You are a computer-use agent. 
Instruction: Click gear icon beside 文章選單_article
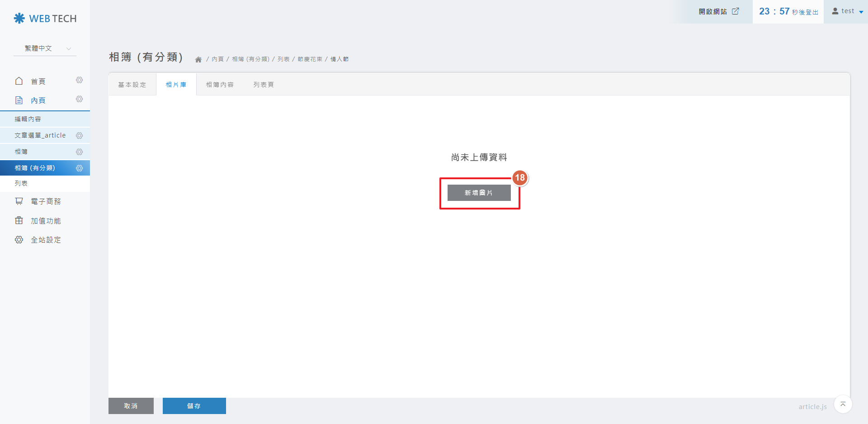[x=79, y=136]
